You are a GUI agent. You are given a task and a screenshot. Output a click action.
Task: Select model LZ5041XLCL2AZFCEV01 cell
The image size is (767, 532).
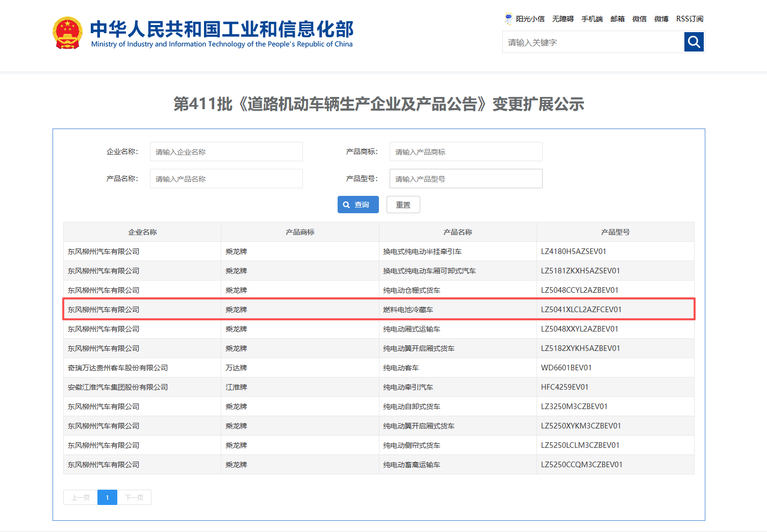(x=616, y=310)
